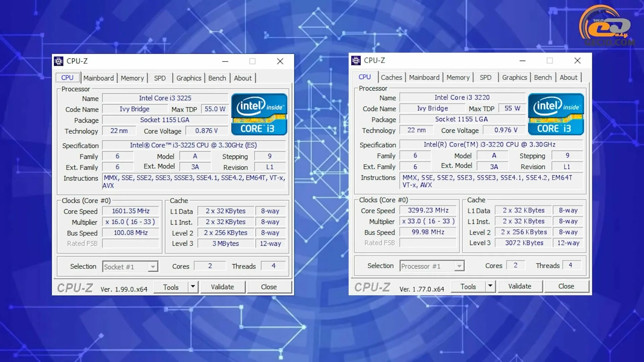Close the left CPU-Z window with X

pyautogui.click(x=280, y=61)
